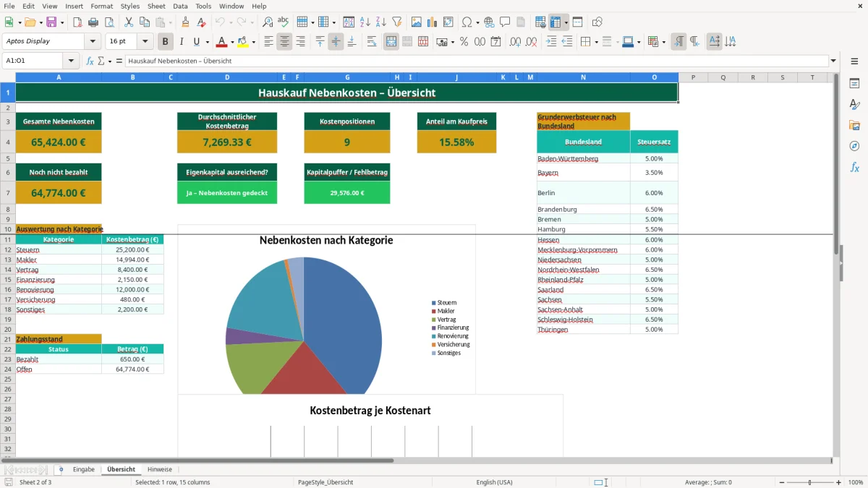Image resolution: width=868 pixels, height=488 pixels.
Task: Toggle Align Right
Action: [300, 41]
